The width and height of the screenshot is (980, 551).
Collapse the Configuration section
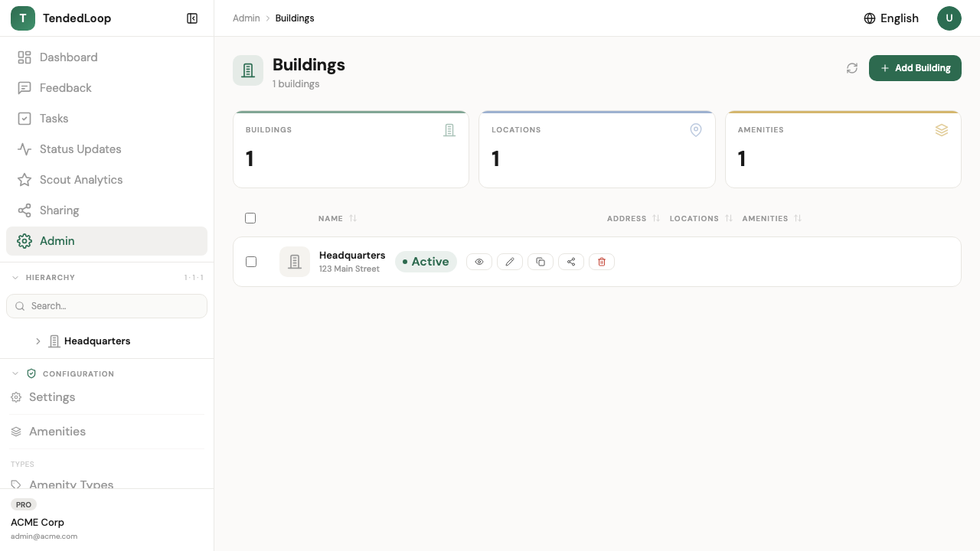point(15,373)
